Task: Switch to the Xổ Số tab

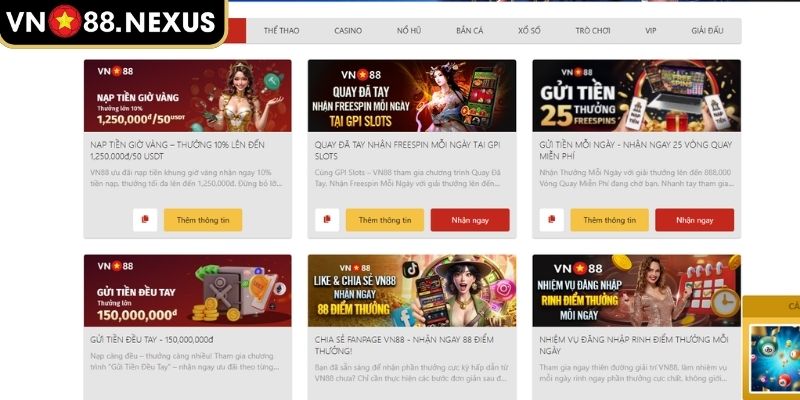Action: pyautogui.click(x=529, y=31)
